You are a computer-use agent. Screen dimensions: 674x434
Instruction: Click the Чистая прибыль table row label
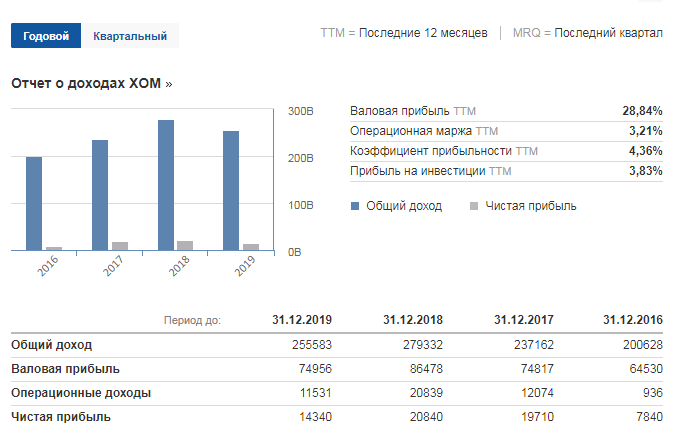61,417
